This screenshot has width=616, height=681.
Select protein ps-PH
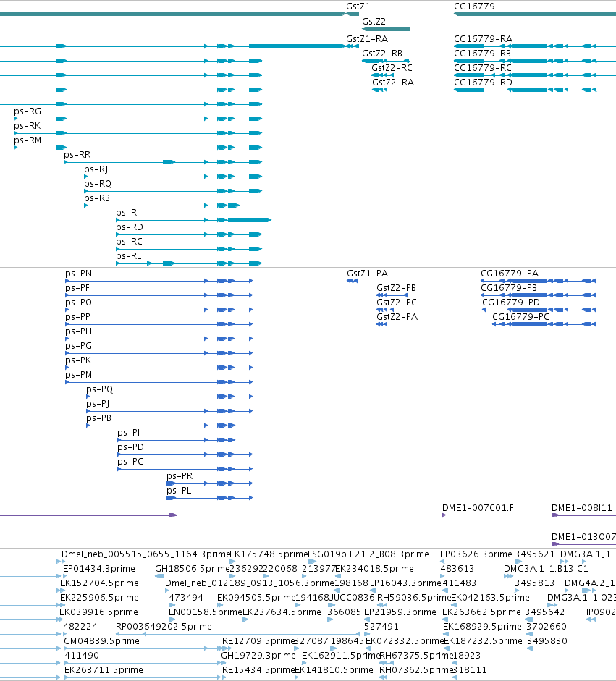click(x=79, y=331)
